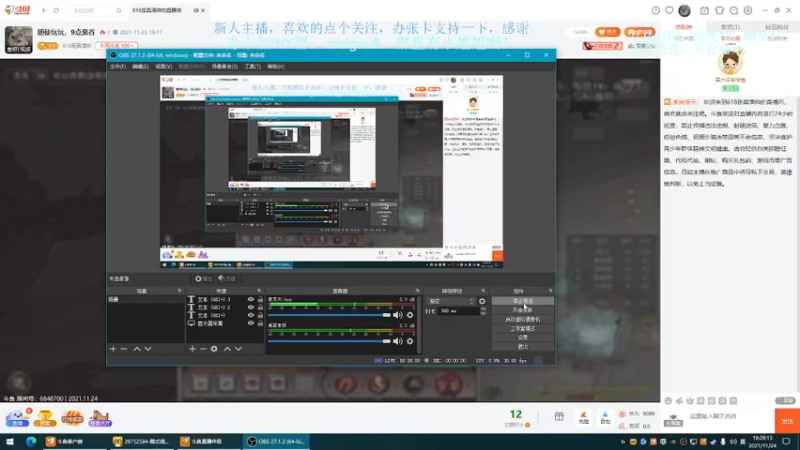Add a new scene with the plus icon
800x450 pixels.
(x=113, y=349)
